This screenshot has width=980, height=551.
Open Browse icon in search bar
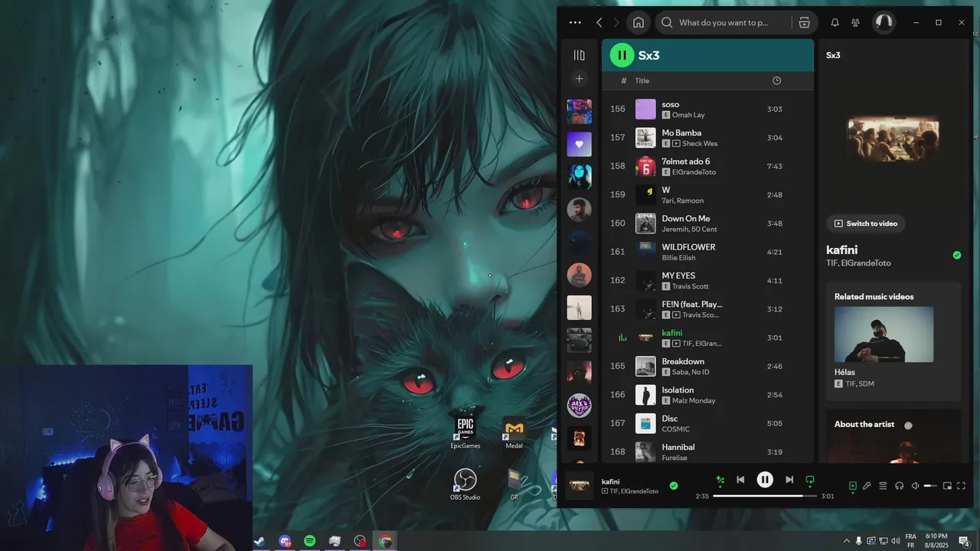coord(804,23)
